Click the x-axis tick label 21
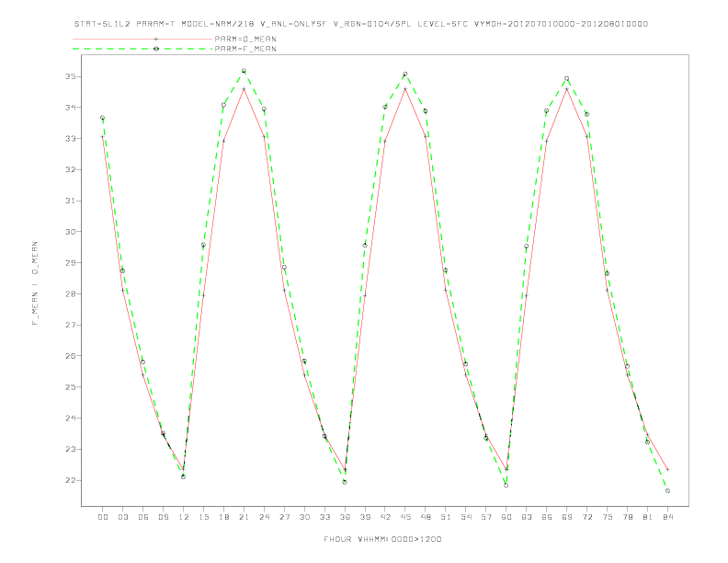The image size is (728, 563). 244,517
